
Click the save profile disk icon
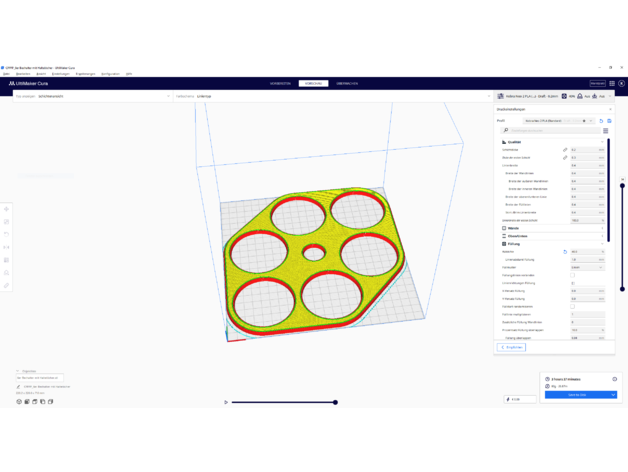609,121
